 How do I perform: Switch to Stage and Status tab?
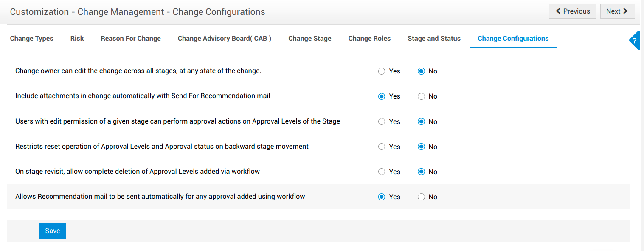[434, 39]
